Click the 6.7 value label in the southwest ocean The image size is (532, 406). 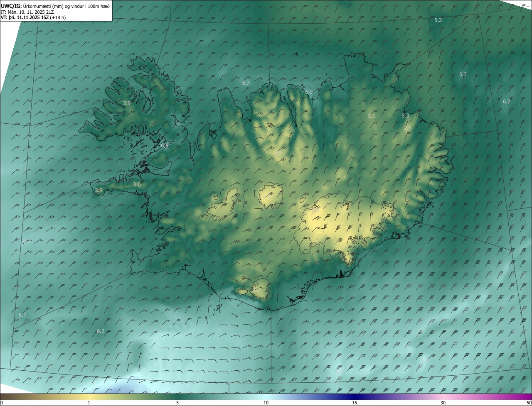click(x=22, y=315)
